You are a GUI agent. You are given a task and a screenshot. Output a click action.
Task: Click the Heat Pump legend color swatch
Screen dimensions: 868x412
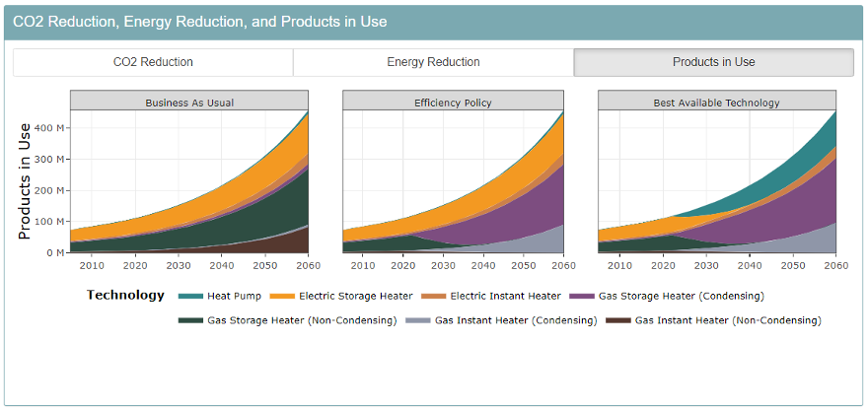190,296
